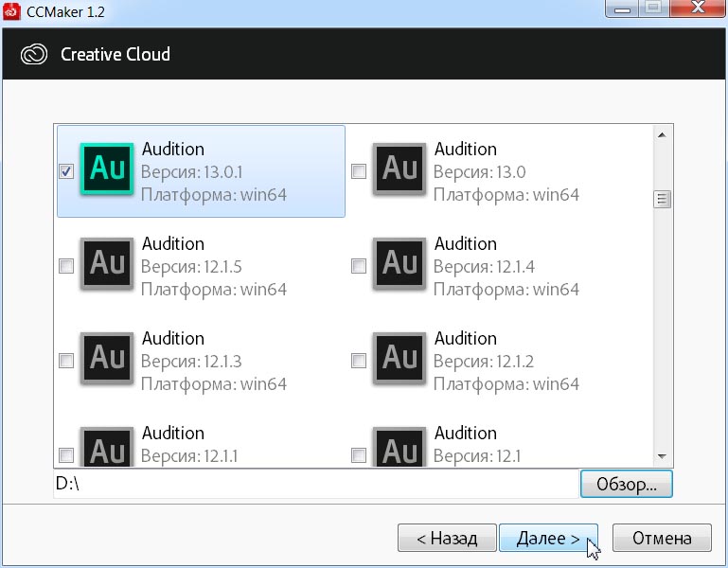Click the 'Версия: 12.1.4' text
Image resolution: width=728 pixels, height=568 pixels.
pos(485,267)
